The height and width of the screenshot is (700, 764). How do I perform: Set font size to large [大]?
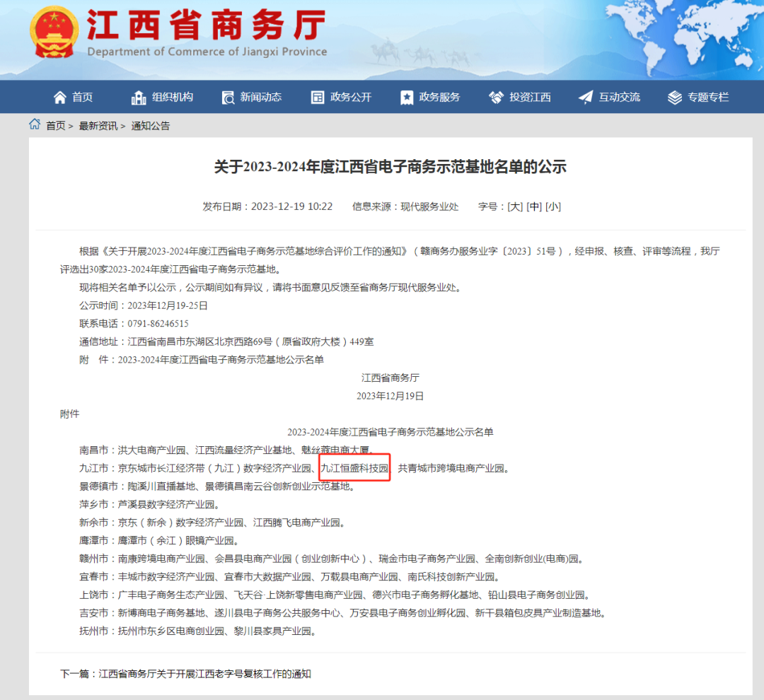(x=515, y=206)
